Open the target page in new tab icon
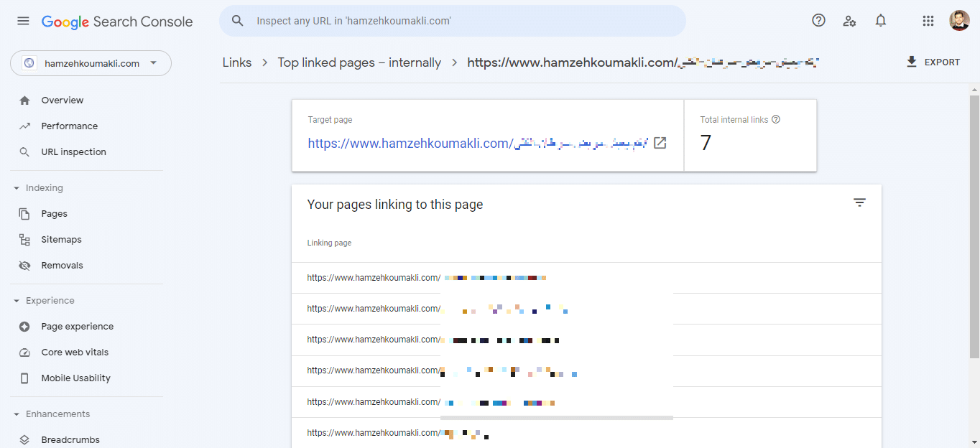The height and width of the screenshot is (448, 980). pyautogui.click(x=660, y=143)
